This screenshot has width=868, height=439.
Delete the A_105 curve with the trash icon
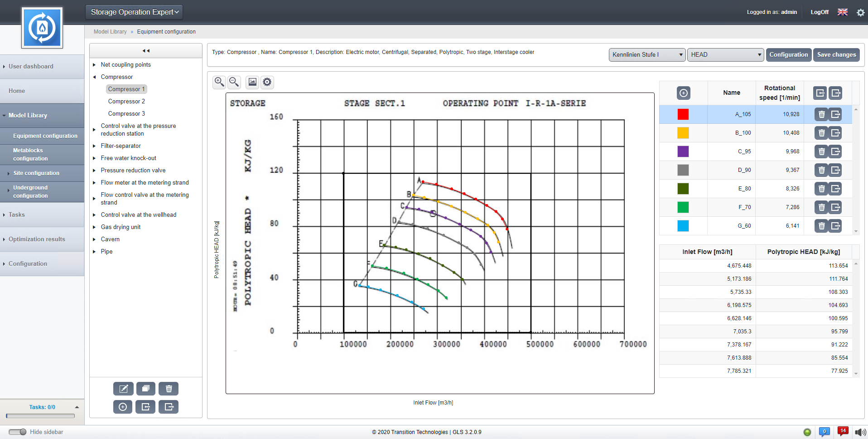click(821, 114)
